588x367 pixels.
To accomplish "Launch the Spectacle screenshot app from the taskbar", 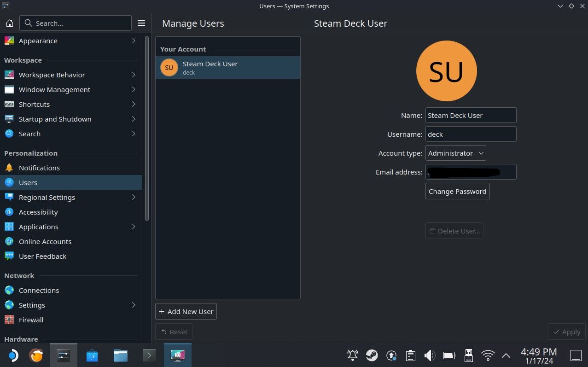I will coord(177,355).
